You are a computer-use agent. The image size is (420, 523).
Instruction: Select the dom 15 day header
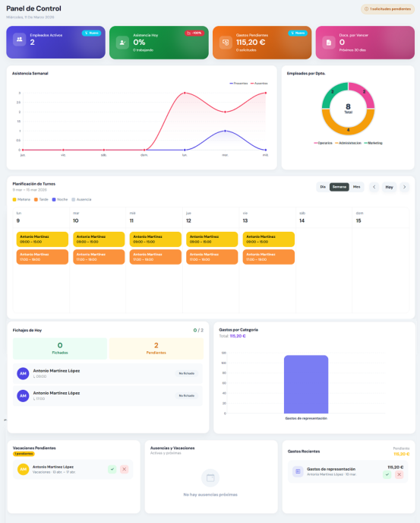[x=381, y=217]
